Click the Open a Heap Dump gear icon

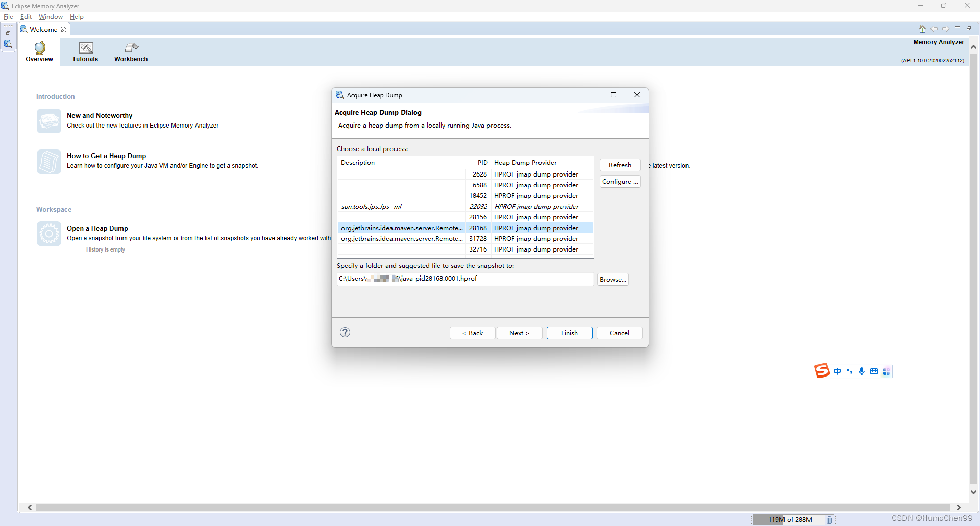(x=49, y=234)
